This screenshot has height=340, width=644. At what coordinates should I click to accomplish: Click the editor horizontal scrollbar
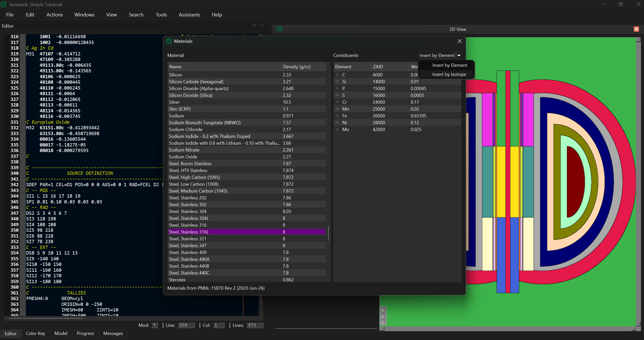46,318
